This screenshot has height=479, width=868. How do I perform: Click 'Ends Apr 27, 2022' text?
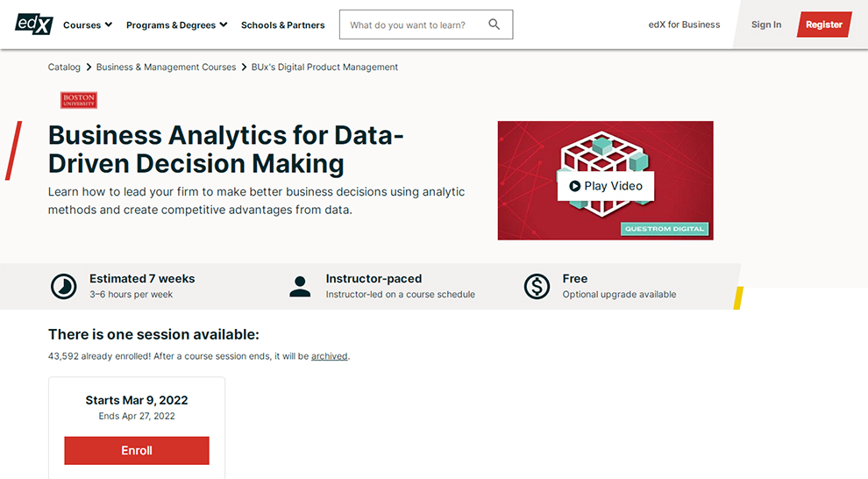pyautogui.click(x=137, y=416)
